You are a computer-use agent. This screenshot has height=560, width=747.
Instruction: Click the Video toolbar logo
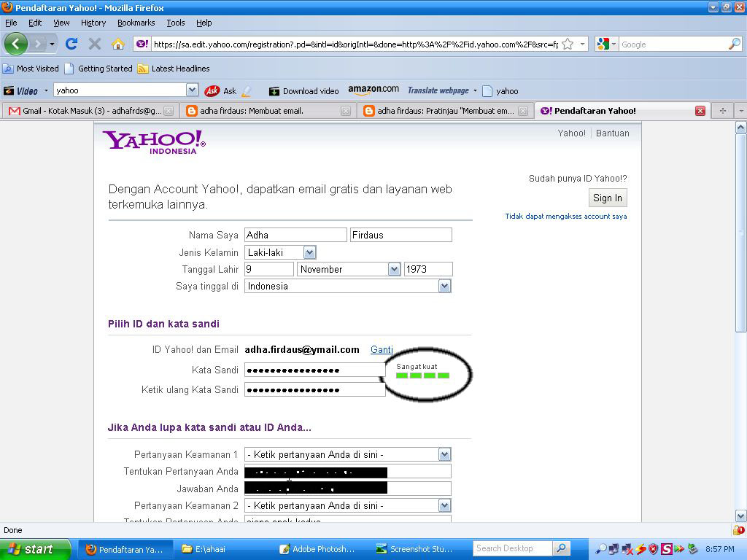point(21,90)
